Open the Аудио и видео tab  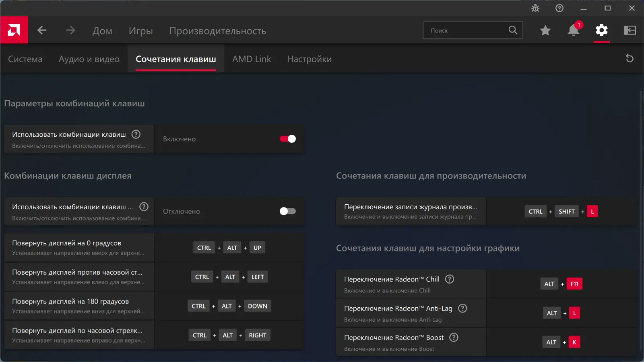coord(89,59)
